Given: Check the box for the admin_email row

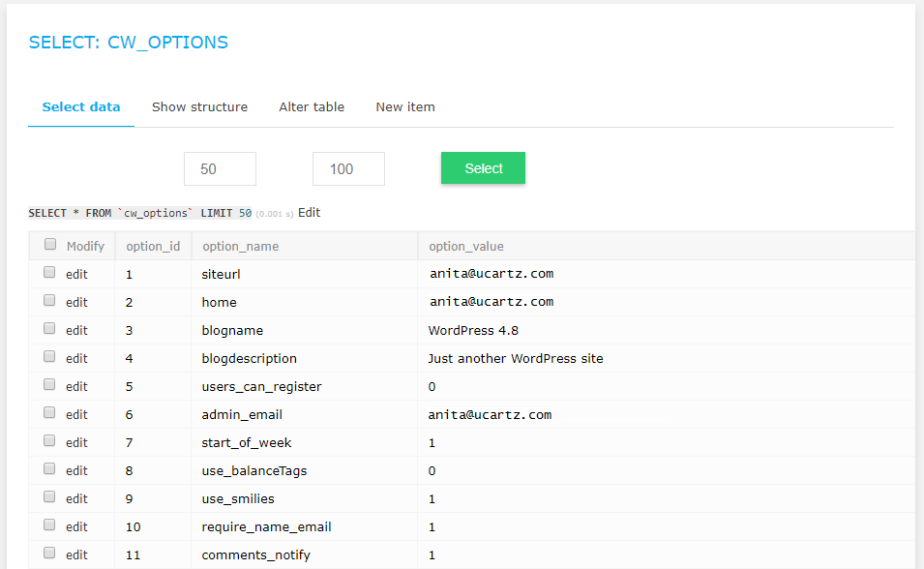Looking at the screenshot, I should tap(49, 413).
